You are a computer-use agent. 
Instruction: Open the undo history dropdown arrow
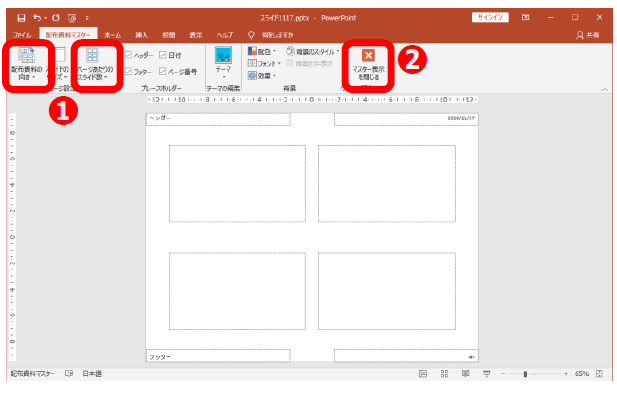(x=45, y=18)
